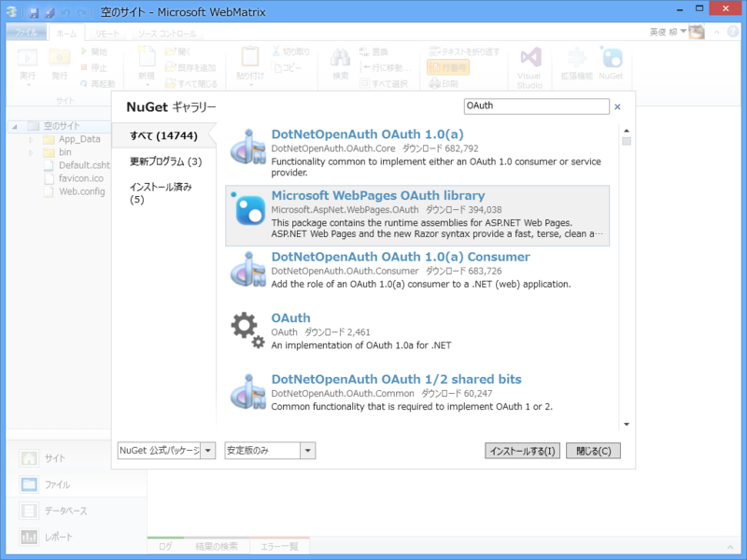Click the DotNetOpenAuth shared bits package icon
This screenshot has width=747, height=560.
(247, 392)
